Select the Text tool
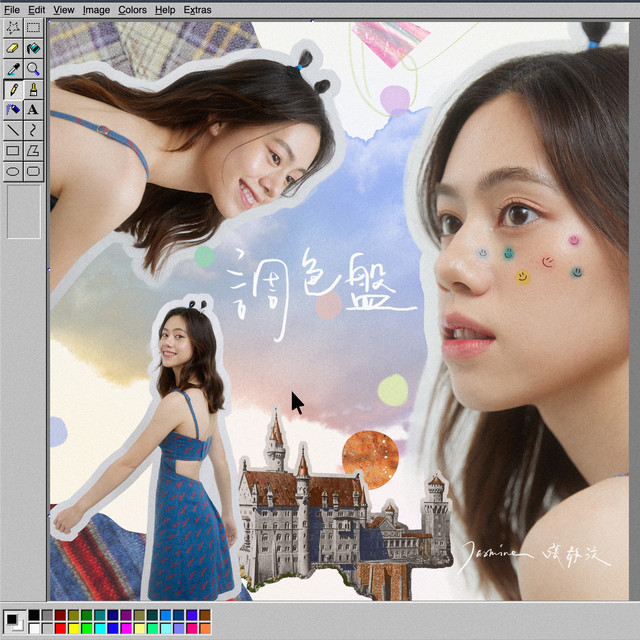Image resolution: width=640 pixels, height=640 pixels. [33, 109]
